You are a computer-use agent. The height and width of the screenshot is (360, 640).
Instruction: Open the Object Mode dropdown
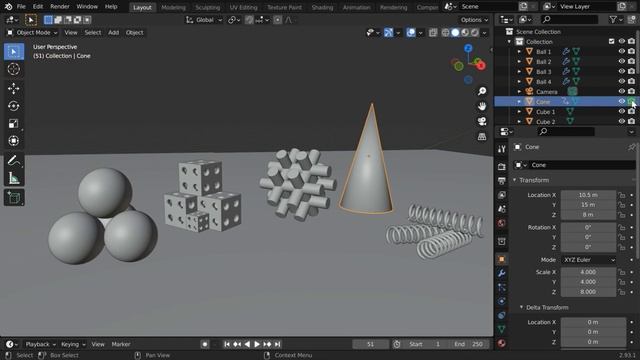coord(32,33)
